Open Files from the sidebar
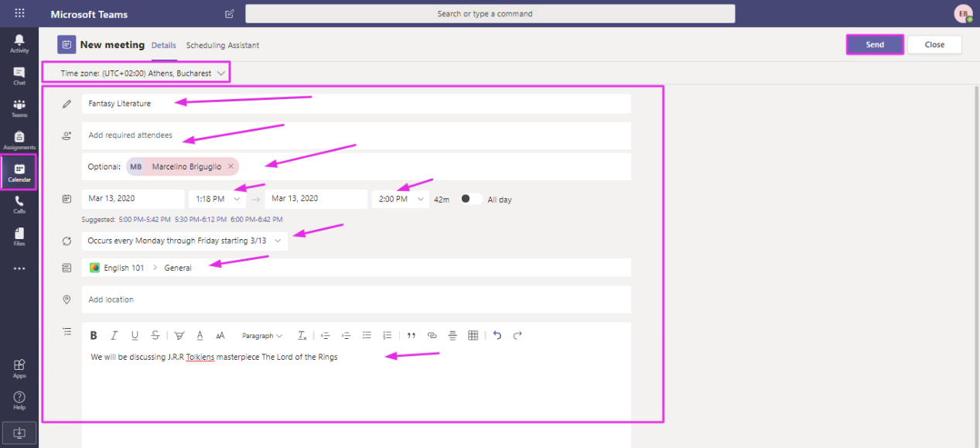Screen dimensions: 980x448 click(19, 237)
